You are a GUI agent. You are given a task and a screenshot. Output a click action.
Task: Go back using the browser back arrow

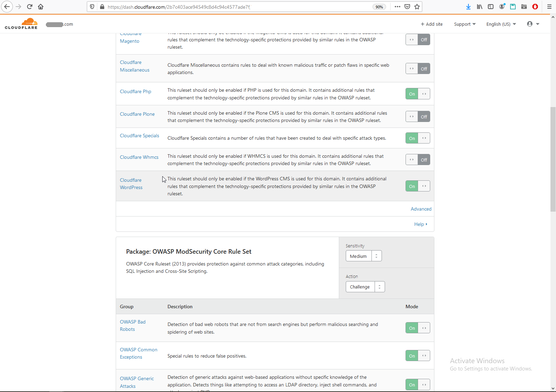pos(7,7)
